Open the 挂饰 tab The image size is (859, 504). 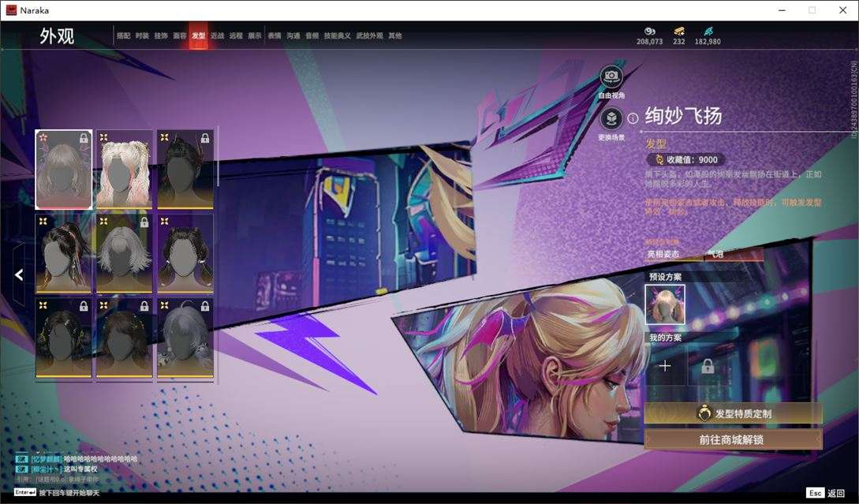coord(161,35)
